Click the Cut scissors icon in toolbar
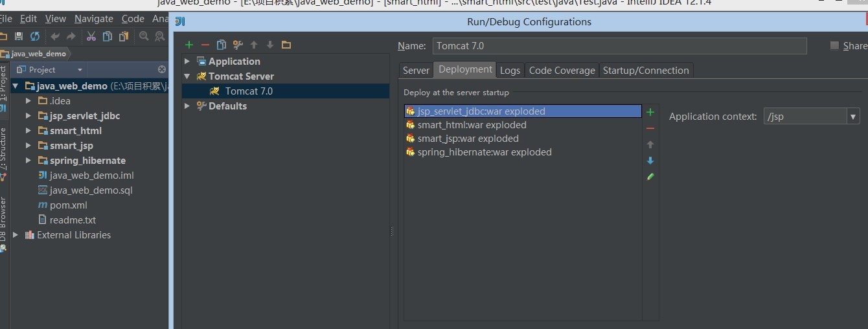868x329 pixels. click(91, 36)
